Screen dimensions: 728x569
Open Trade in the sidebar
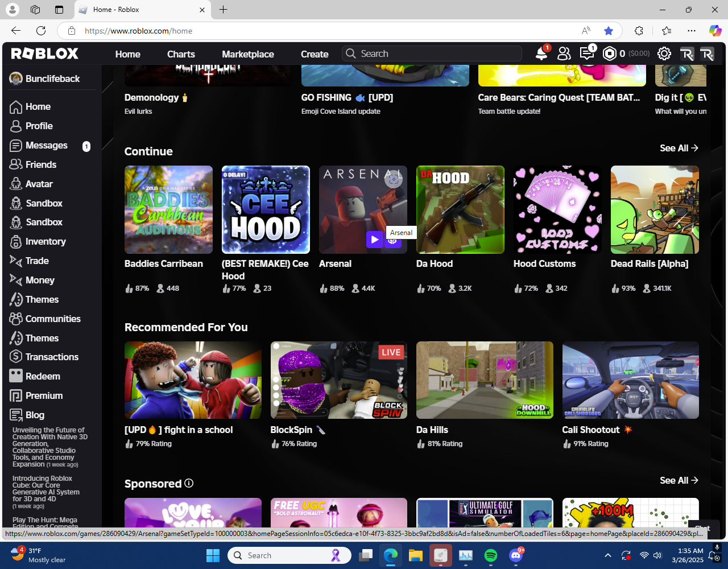(x=37, y=261)
